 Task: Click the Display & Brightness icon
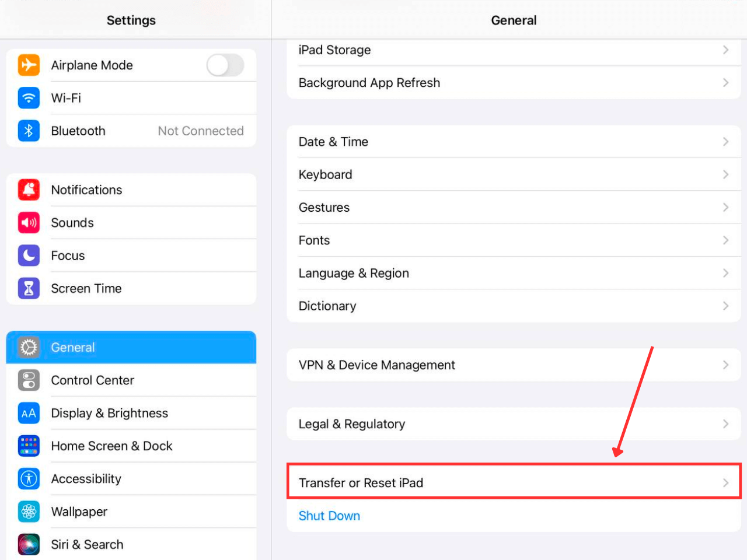coord(29,413)
